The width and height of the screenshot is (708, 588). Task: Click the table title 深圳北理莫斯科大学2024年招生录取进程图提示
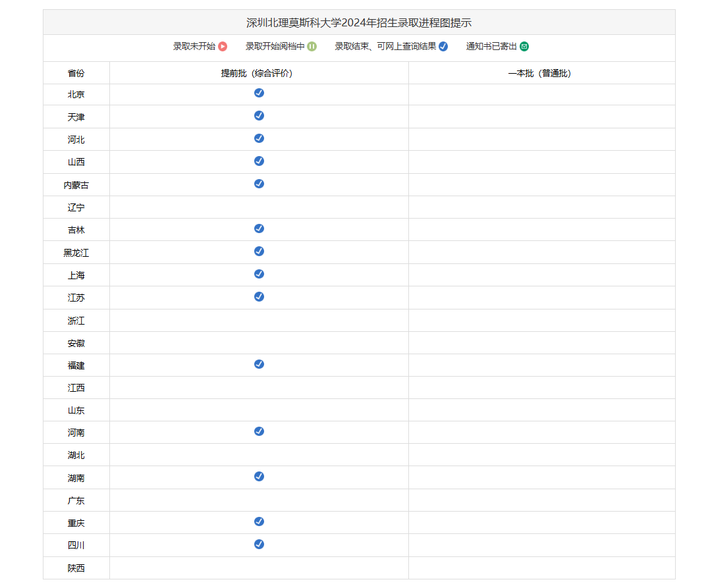(359, 22)
